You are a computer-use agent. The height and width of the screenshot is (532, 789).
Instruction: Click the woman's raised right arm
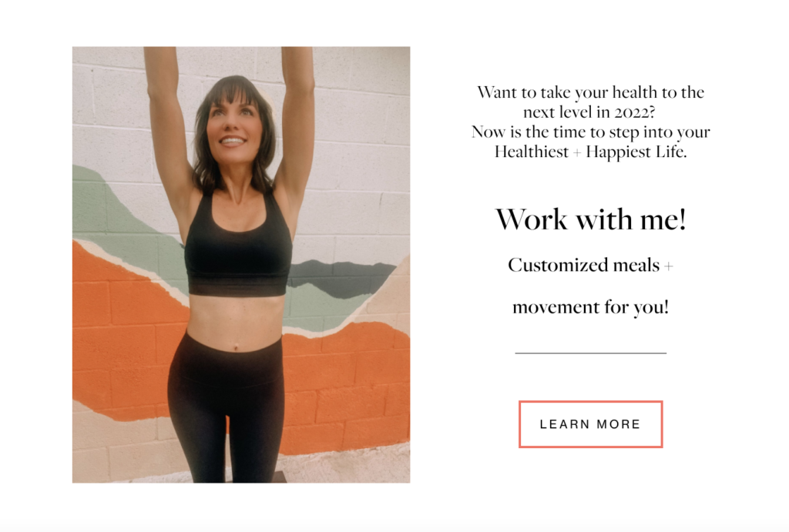[166, 121]
